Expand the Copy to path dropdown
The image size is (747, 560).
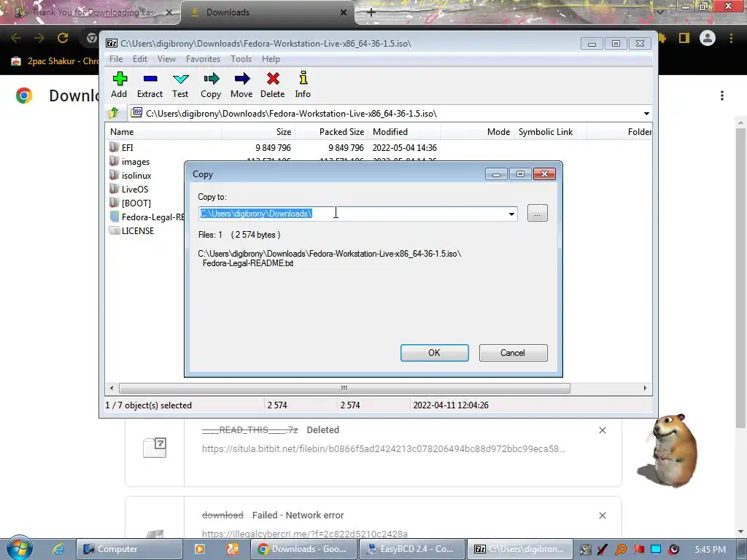(511, 214)
